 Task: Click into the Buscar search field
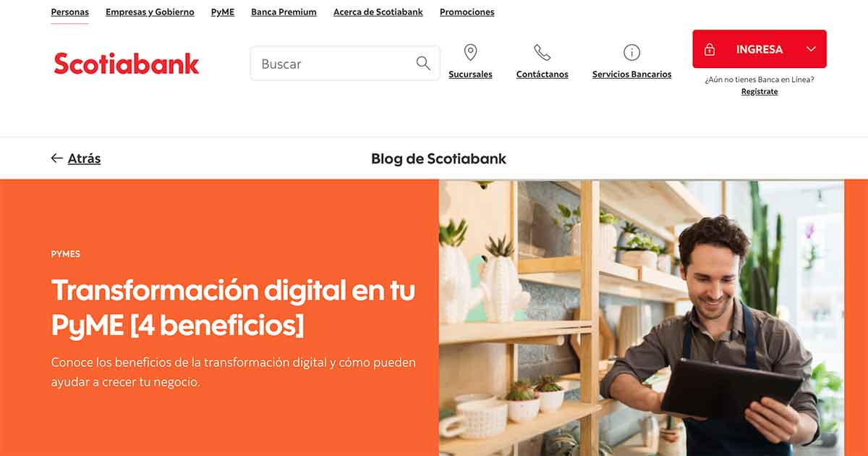click(x=345, y=64)
